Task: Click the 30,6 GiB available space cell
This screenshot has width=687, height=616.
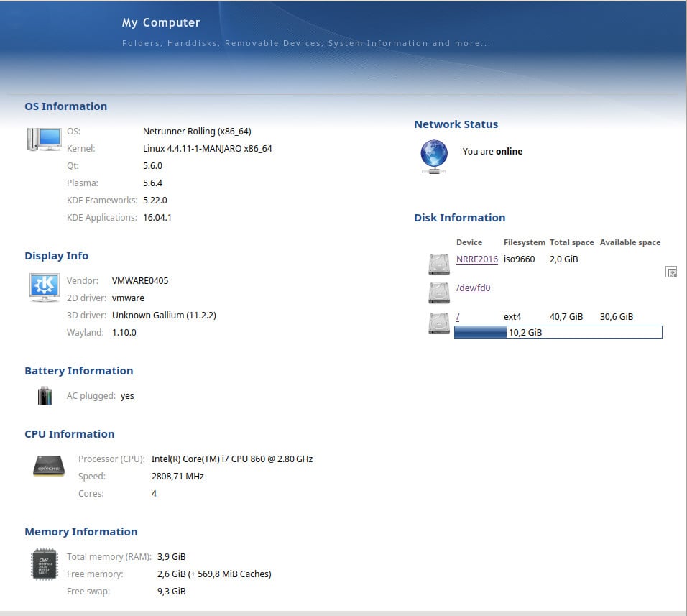Action: coord(617,317)
